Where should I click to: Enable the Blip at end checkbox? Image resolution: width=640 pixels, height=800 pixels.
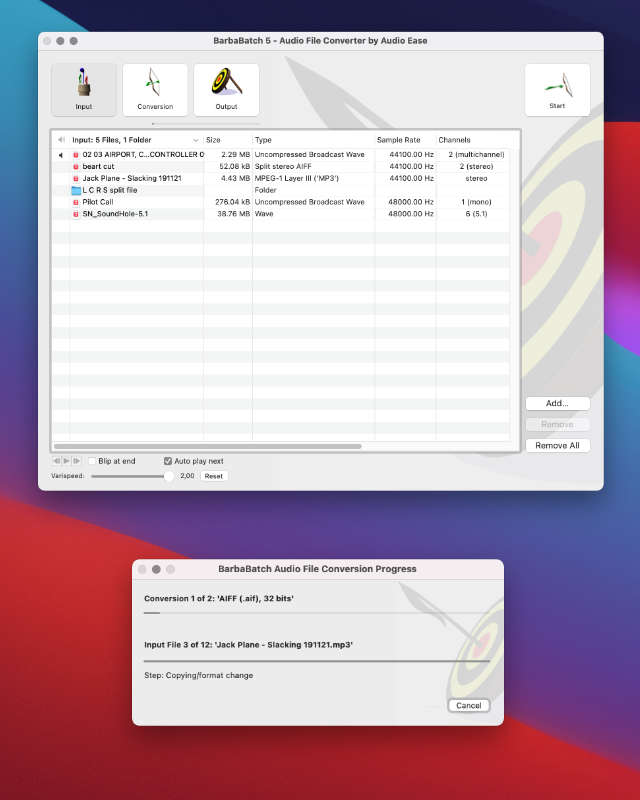[x=92, y=461]
